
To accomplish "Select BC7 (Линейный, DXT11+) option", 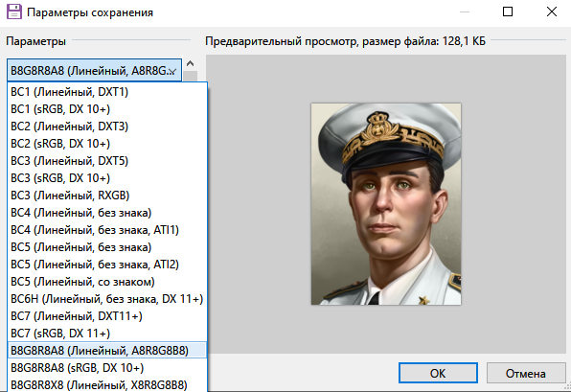I will pyautogui.click(x=107, y=316).
